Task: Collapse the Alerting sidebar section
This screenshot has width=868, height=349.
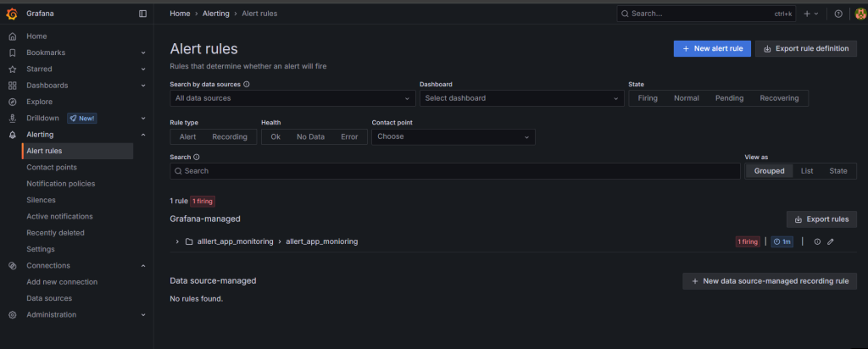Action: (142, 135)
